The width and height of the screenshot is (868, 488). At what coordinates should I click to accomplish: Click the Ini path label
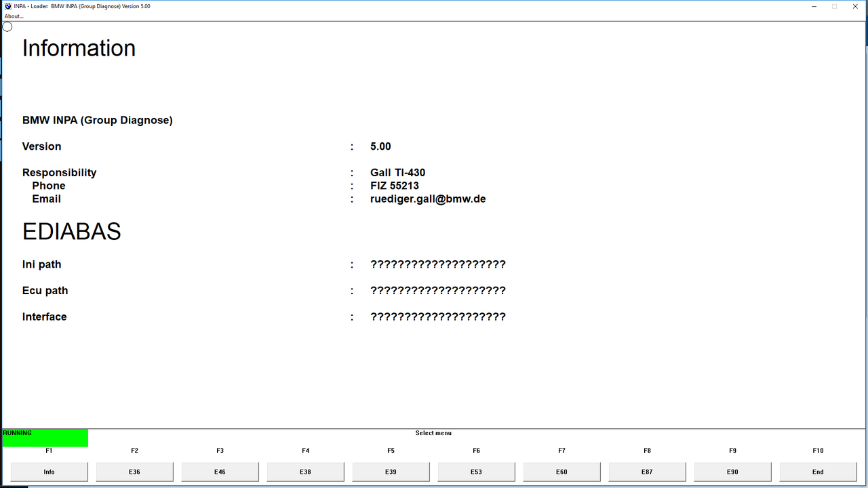point(42,264)
